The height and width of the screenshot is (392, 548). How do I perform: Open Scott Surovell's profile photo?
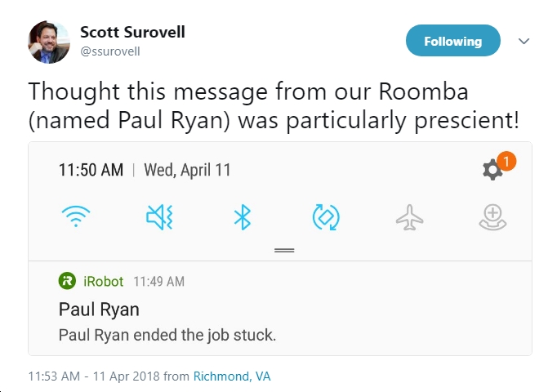point(49,42)
